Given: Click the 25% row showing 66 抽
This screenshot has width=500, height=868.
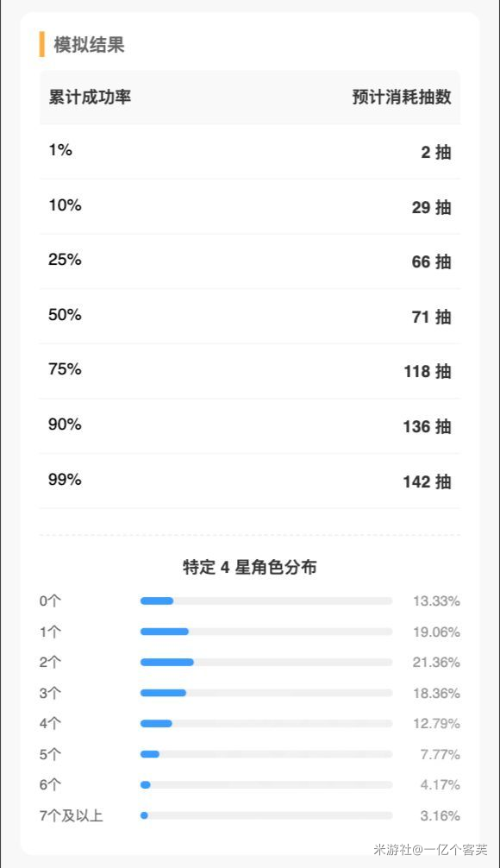Looking at the screenshot, I should 250,260.
